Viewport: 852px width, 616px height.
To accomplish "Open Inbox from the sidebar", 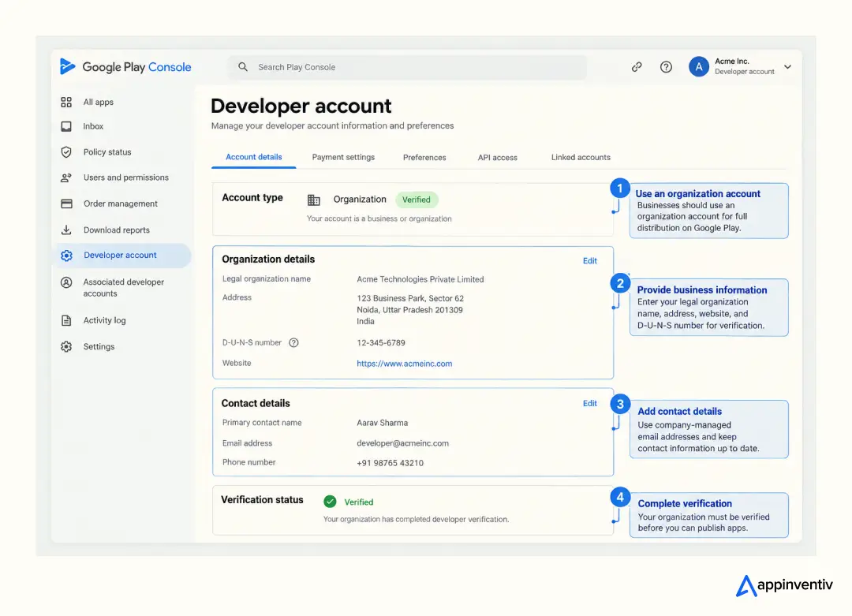I will 93,126.
